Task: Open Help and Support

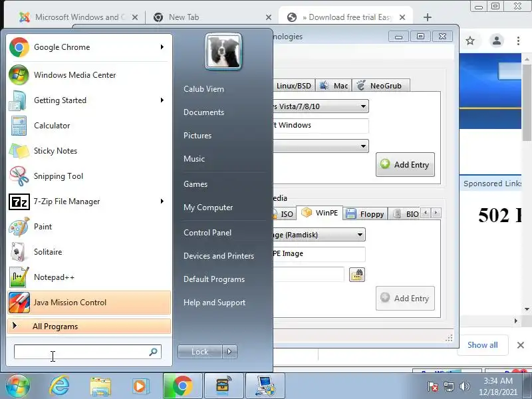Action: tap(214, 303)
